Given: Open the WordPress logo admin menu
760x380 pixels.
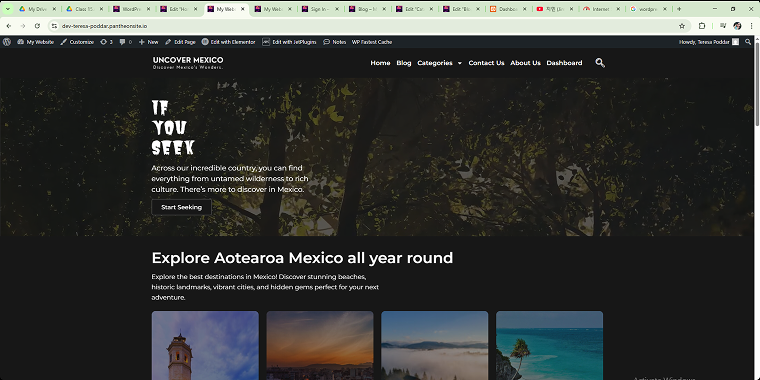Looking at the screenshot, I should pyautogui.click(x=6, y=42).
